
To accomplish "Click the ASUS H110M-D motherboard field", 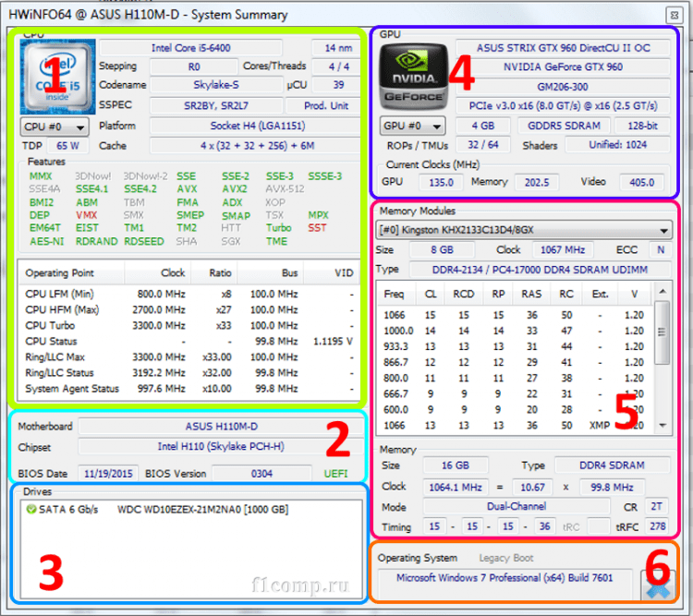I will pos(221,427).
